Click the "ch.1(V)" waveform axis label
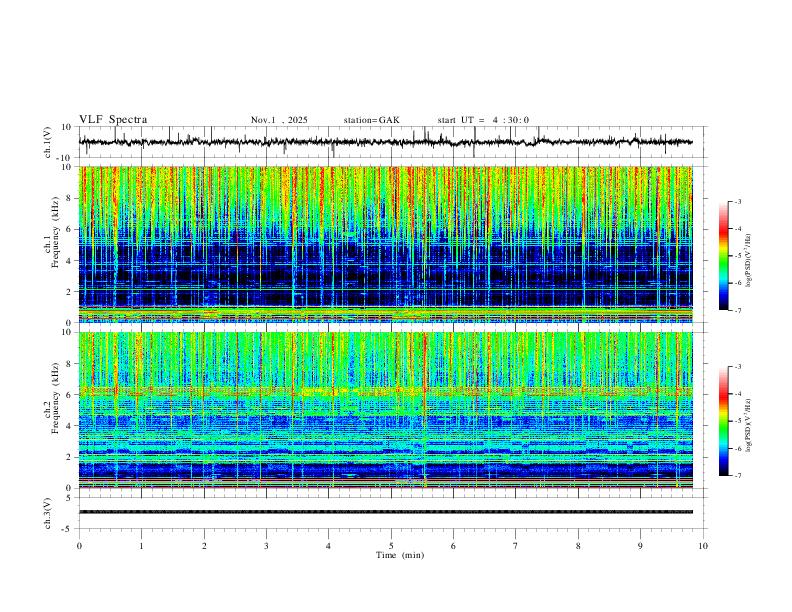 tap(48, 142)
